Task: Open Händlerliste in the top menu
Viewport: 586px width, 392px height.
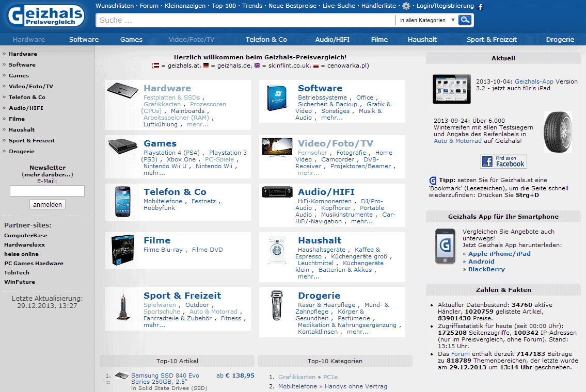Action: pos(378,6)
